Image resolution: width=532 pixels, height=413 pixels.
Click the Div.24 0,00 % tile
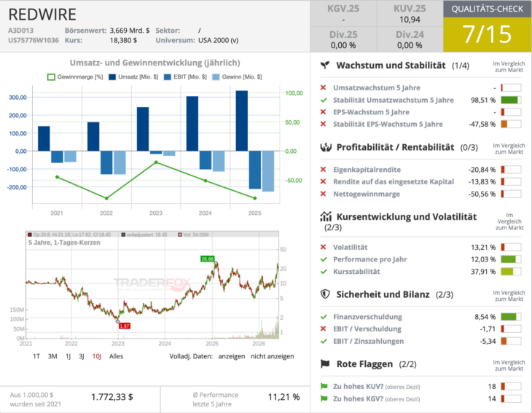click(x=410, y=39)
